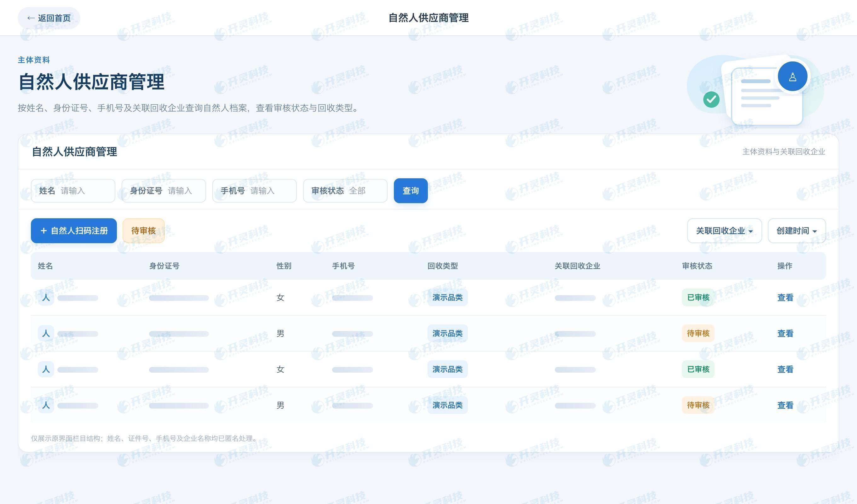Open the 关联回收企业 dropdown
The width and height of the screenshot is (857, 504).
click(725, 231)
